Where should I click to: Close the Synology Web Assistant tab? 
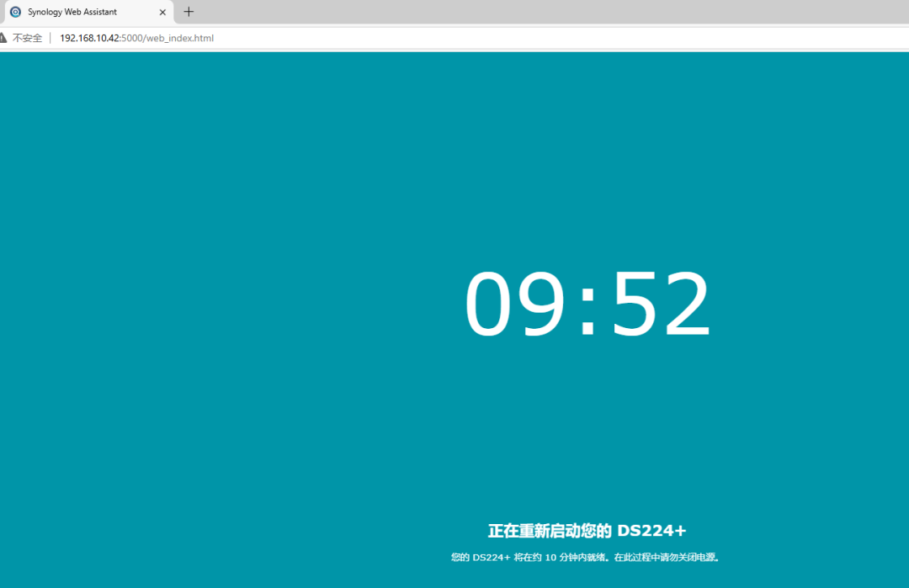162,12
